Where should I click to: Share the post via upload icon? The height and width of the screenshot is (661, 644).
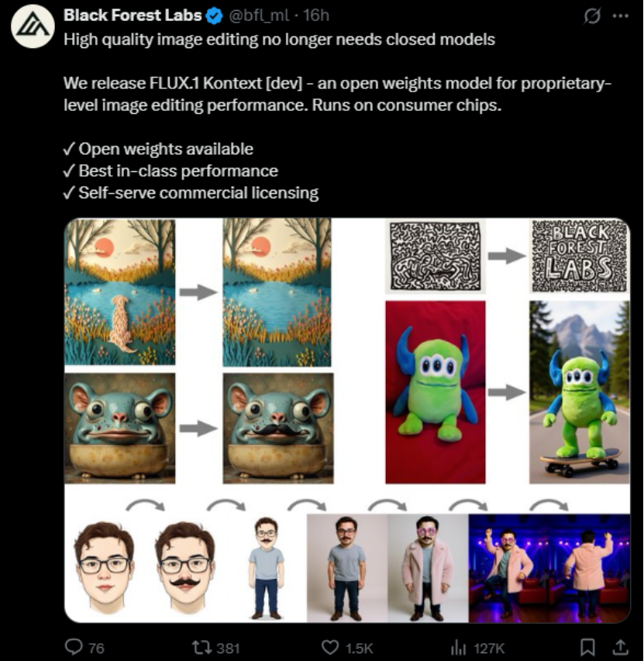(621, 647)
